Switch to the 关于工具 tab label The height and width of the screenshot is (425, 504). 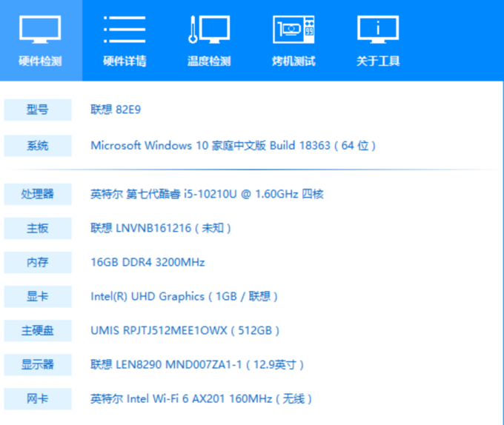pyautogui.click(x=378, y=61)
